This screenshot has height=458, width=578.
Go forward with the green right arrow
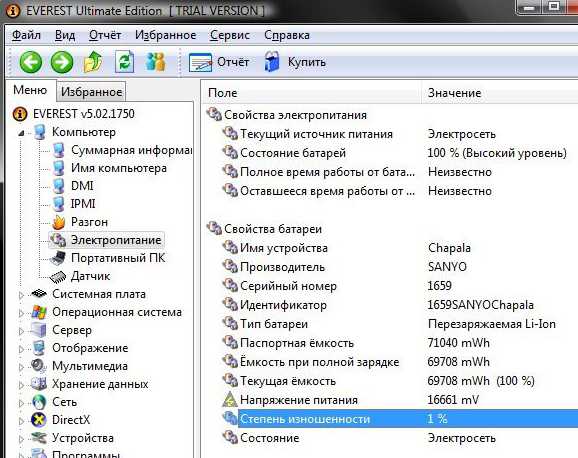tap(62, 62)
